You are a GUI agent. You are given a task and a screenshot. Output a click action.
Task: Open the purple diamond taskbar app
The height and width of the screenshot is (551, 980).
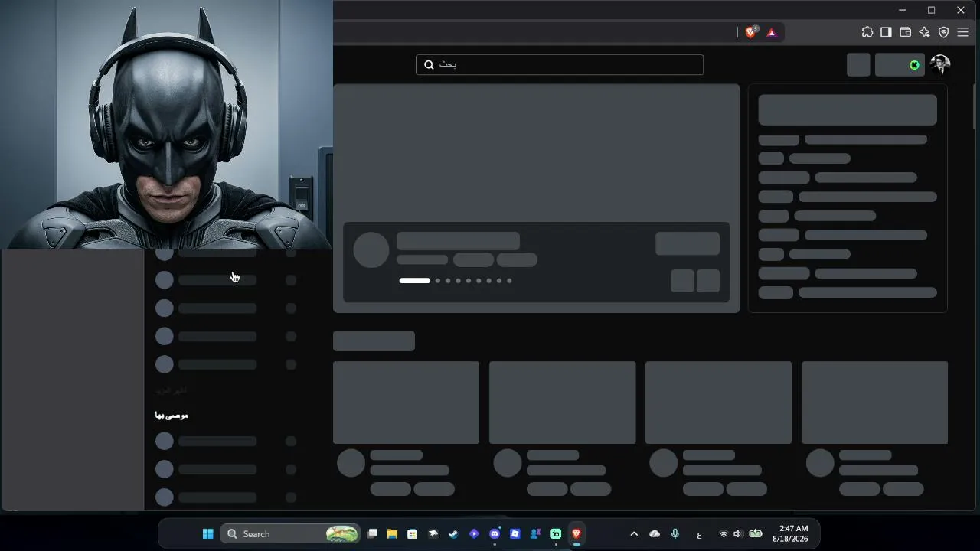(474, 533)
